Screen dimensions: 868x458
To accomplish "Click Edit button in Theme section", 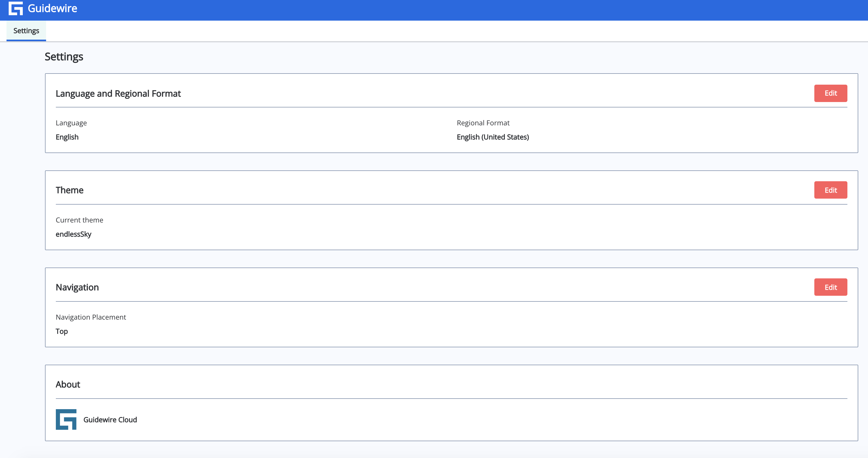I will coord(831,190).
